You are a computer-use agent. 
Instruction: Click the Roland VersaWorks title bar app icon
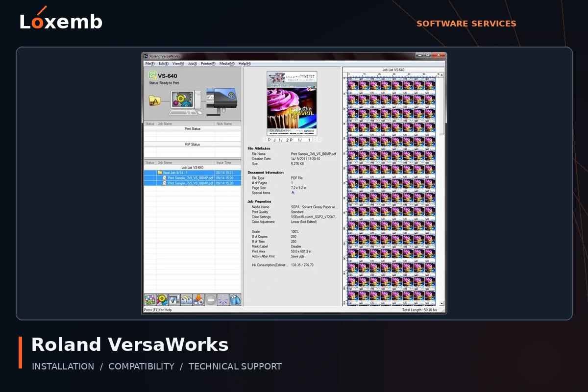(x=146, y=56)
